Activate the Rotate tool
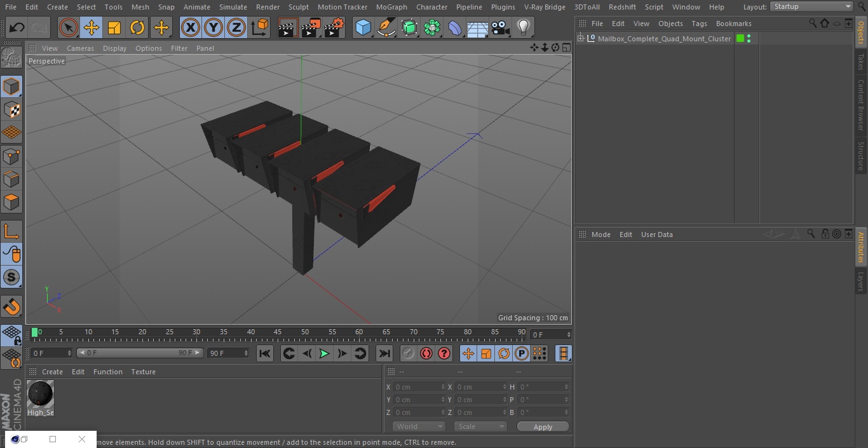 (x=137, y=27)
